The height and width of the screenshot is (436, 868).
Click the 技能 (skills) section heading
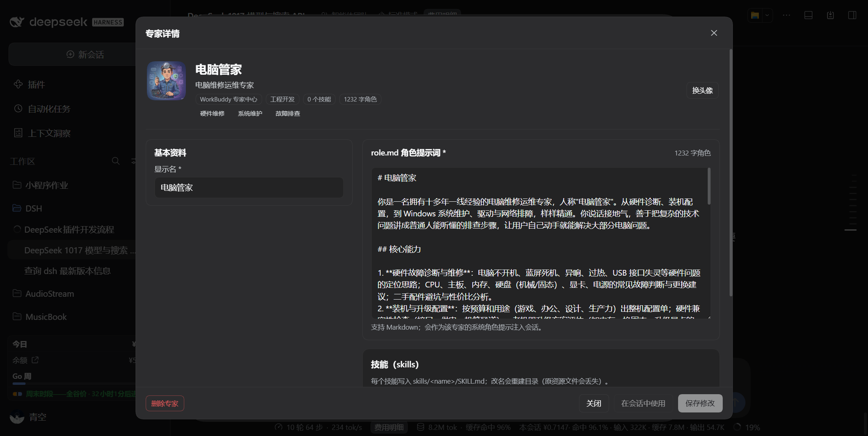coord(394,365)
